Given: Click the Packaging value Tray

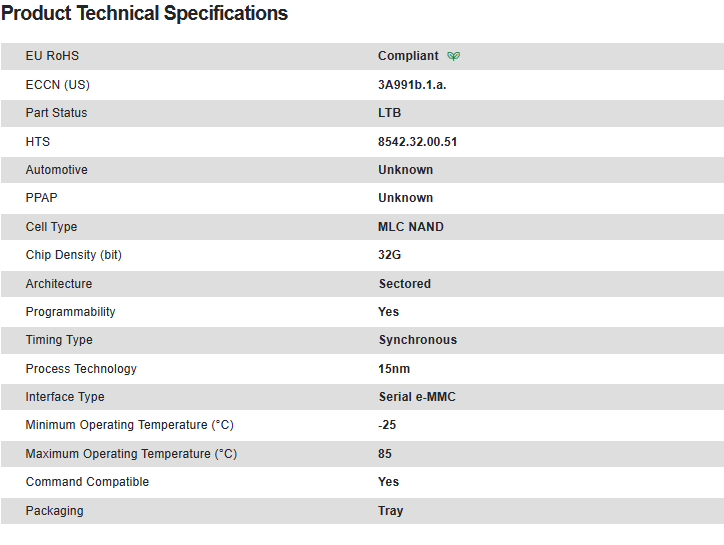Looking at the screenshot, I should coord(390,511).
